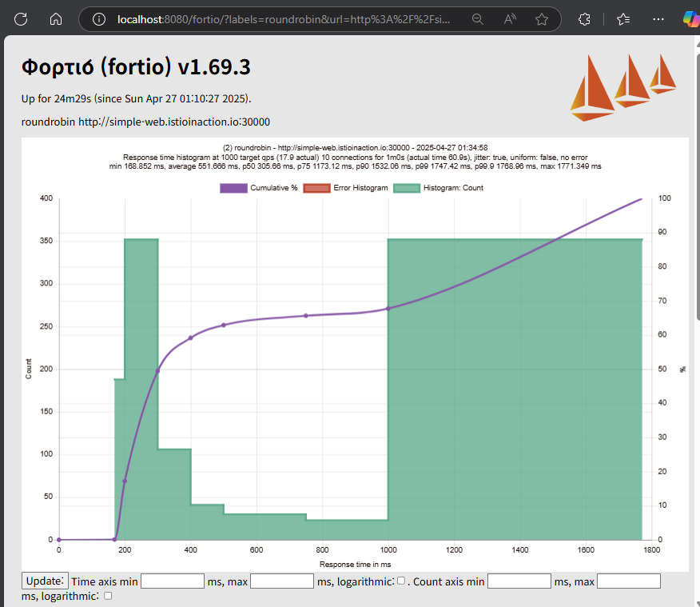Screen dimensions: 700x607
Task: Add page to favorites star icon
Action: (x=542, y=19)
